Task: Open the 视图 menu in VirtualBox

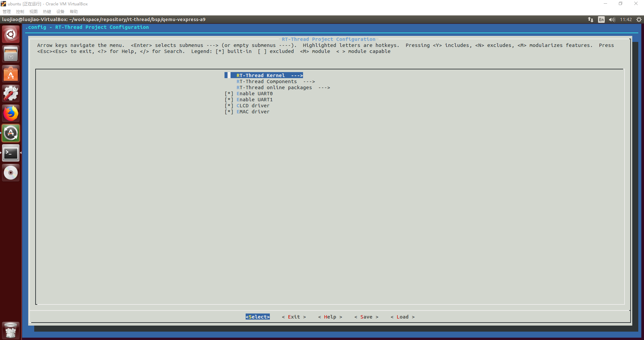Action: 34,12
